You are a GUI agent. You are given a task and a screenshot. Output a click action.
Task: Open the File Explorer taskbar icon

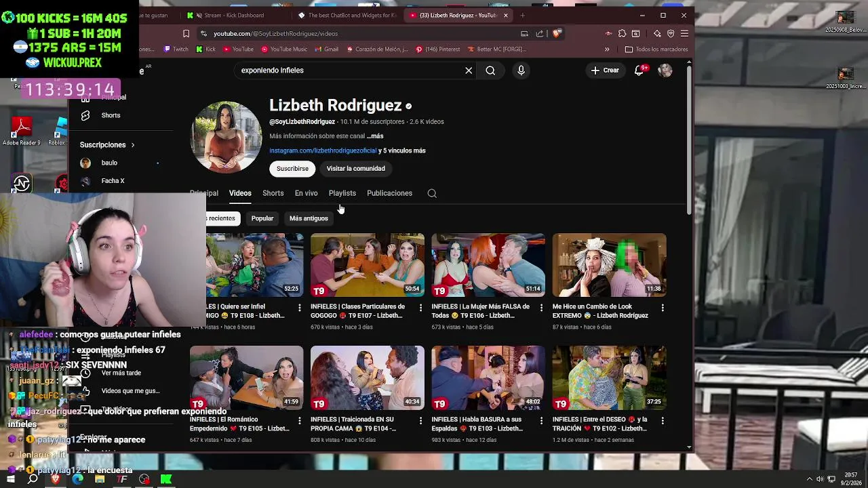point(100,479)
